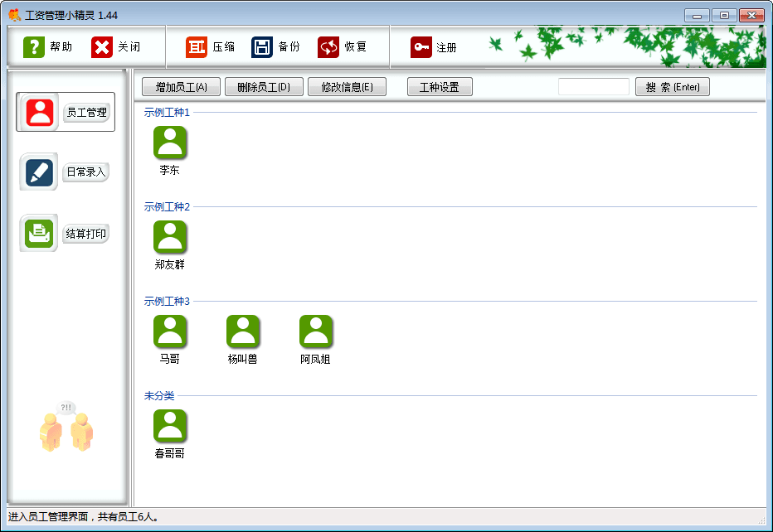Image resolution: width=773 pixels, height=532 pixels.
Task: Select employee 马哥 avatar
Action: (x=170, y=331)
